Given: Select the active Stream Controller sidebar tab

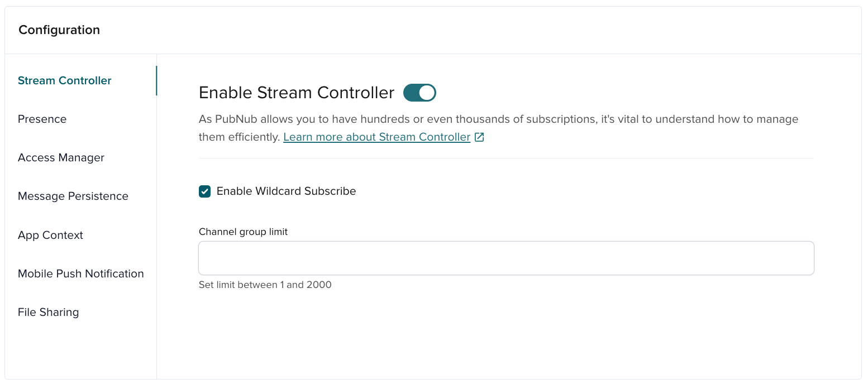Looking at the screenshot, I should [64, 80].
